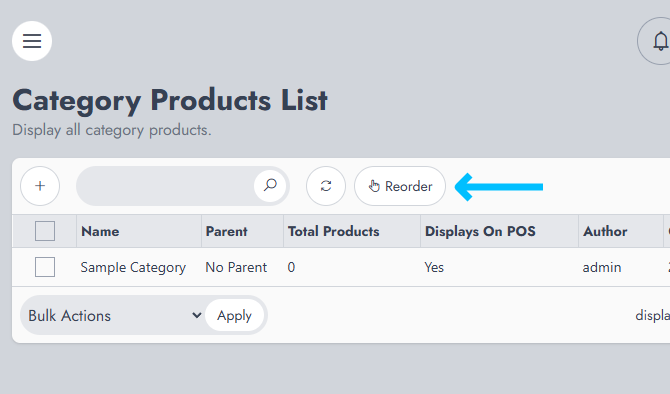The image size is (670, 394).
Task: Open the hamburger menu
Action: 32,41
